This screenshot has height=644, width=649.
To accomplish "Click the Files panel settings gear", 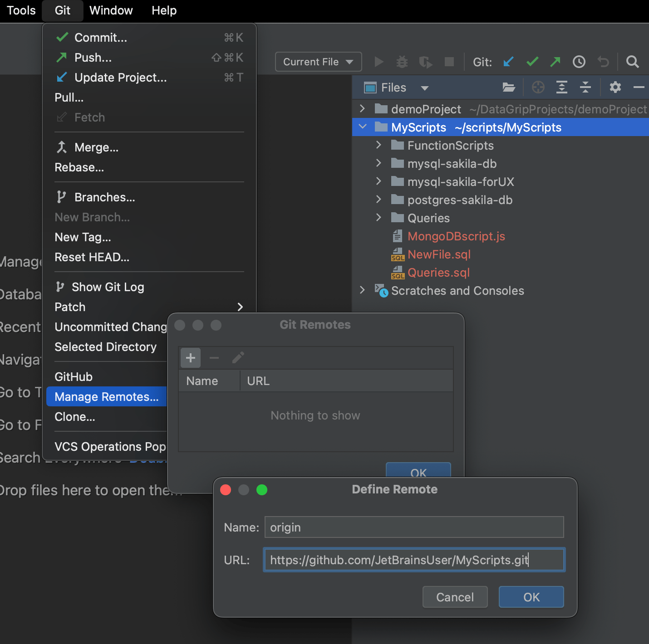I will tap(615, 87).
